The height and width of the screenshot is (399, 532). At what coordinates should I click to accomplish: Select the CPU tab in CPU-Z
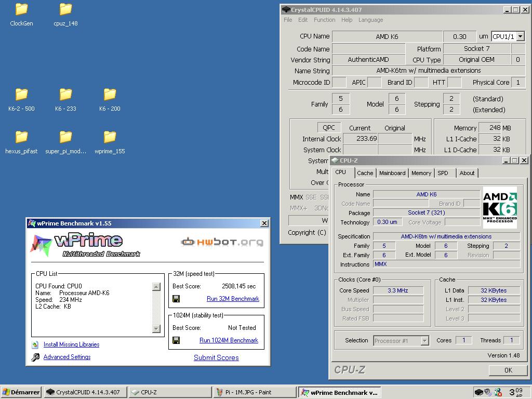[341, 172]
